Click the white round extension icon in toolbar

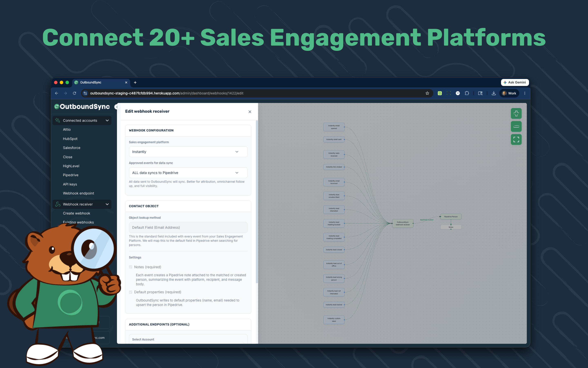coord(458,93)
